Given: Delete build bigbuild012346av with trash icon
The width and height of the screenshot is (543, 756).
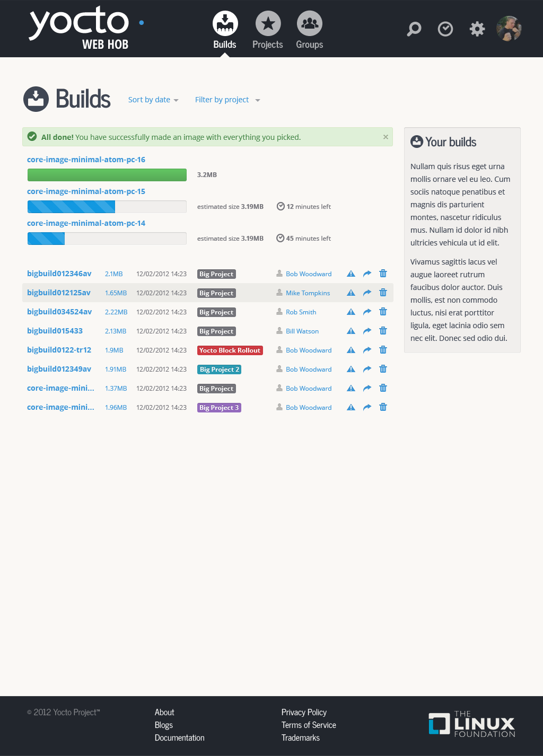Looking at the screenshot, I should (x=383, y=274).
